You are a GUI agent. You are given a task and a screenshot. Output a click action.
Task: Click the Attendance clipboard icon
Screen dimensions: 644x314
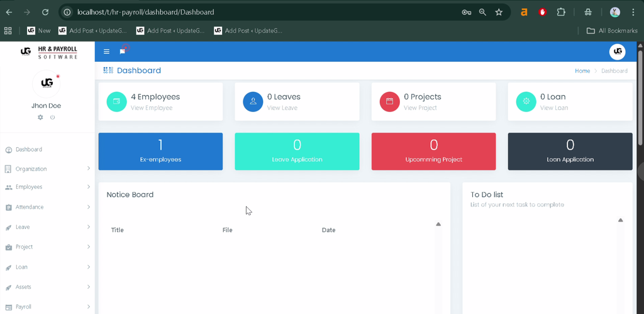tap(9, 207)
